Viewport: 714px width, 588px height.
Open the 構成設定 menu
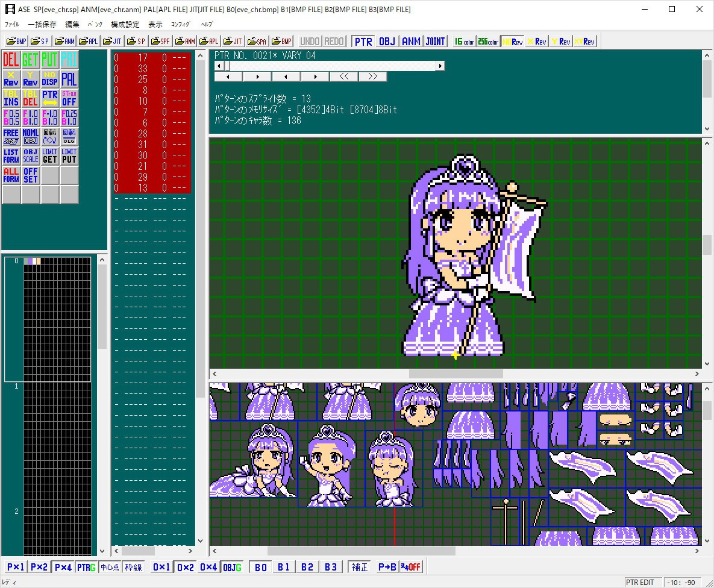click(125, 24)
